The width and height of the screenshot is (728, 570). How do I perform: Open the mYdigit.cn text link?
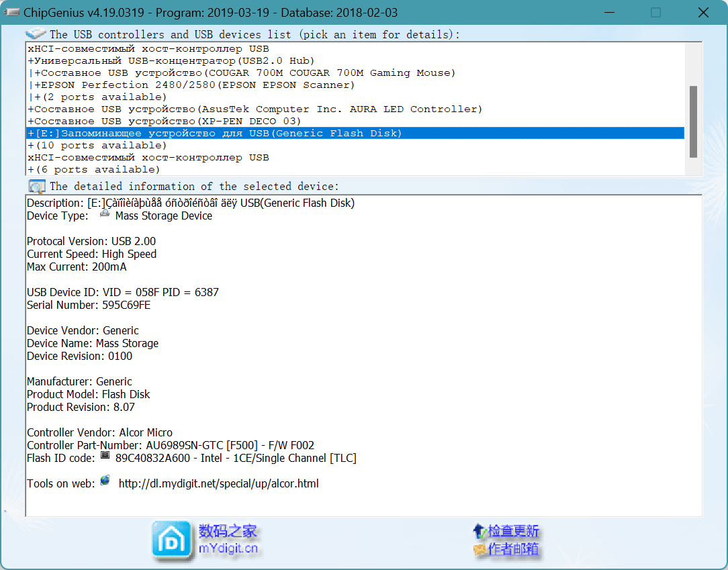pyautogui.click(x=228, y=549)
